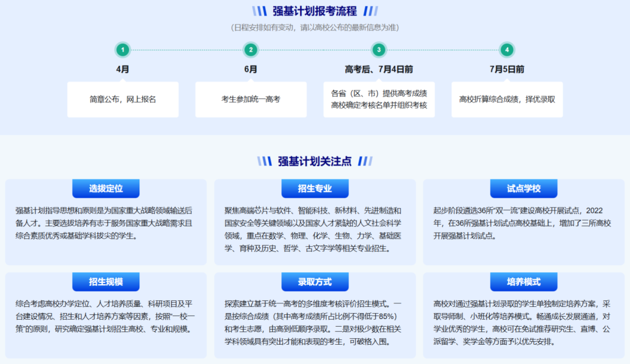This screenshot has height=364, width=630.
Task: Click the line 高校确定考核名单并组织考核
Action: (x=379, y=105)
